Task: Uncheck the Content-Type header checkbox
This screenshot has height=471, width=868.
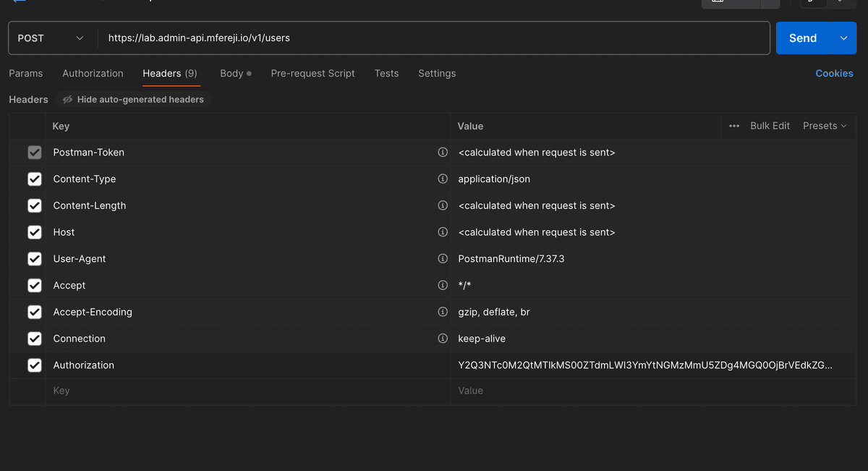Action: click(34, 179)
